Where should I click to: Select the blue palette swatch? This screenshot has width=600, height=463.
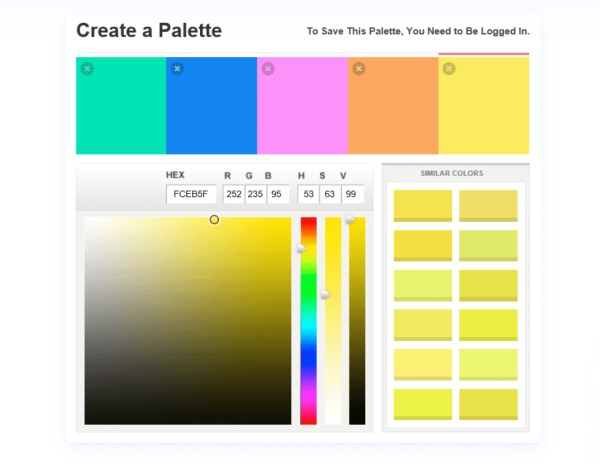coord(212,106)
